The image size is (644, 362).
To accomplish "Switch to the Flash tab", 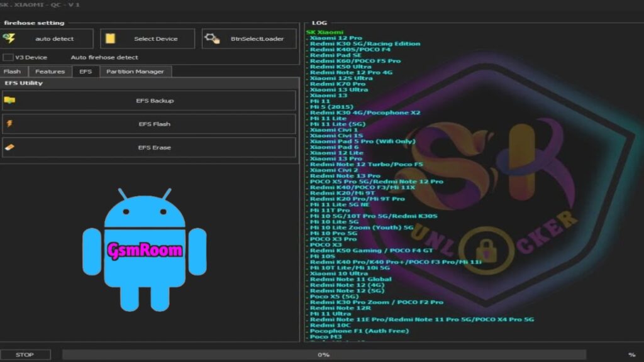I will click(12, 72).
